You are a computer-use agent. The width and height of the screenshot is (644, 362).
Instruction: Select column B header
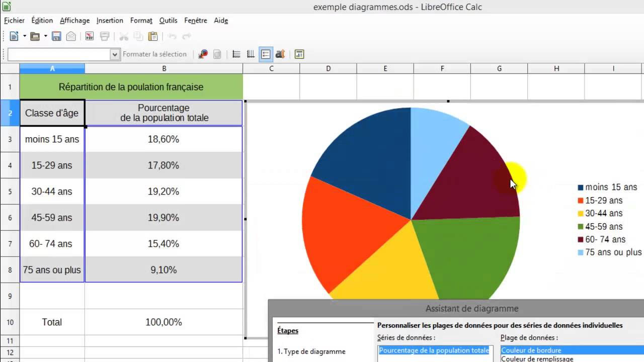click(x=164, y=68)
